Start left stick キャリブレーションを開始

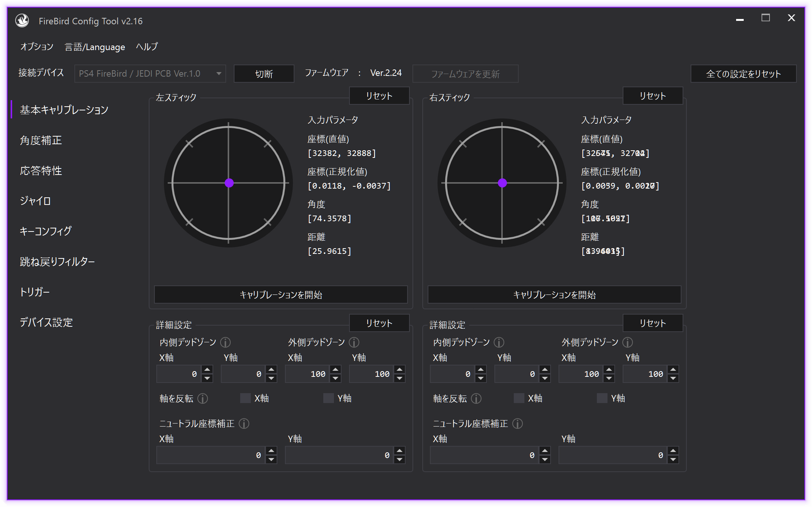(x=281, y=295)
